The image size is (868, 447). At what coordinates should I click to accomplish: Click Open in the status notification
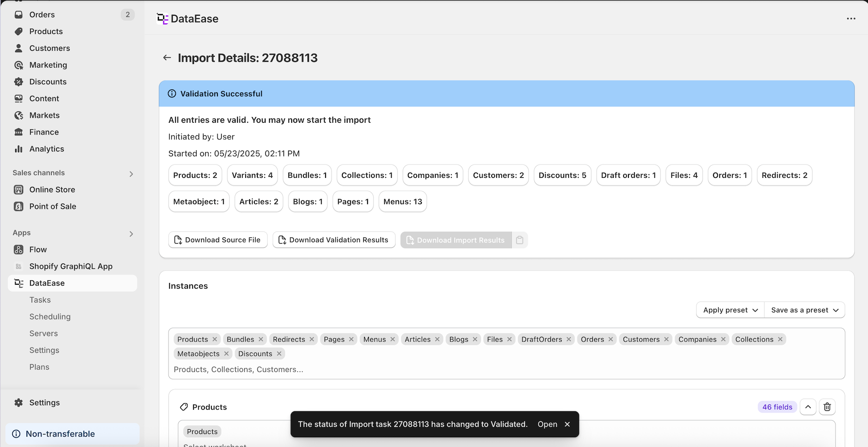(547, 424)
